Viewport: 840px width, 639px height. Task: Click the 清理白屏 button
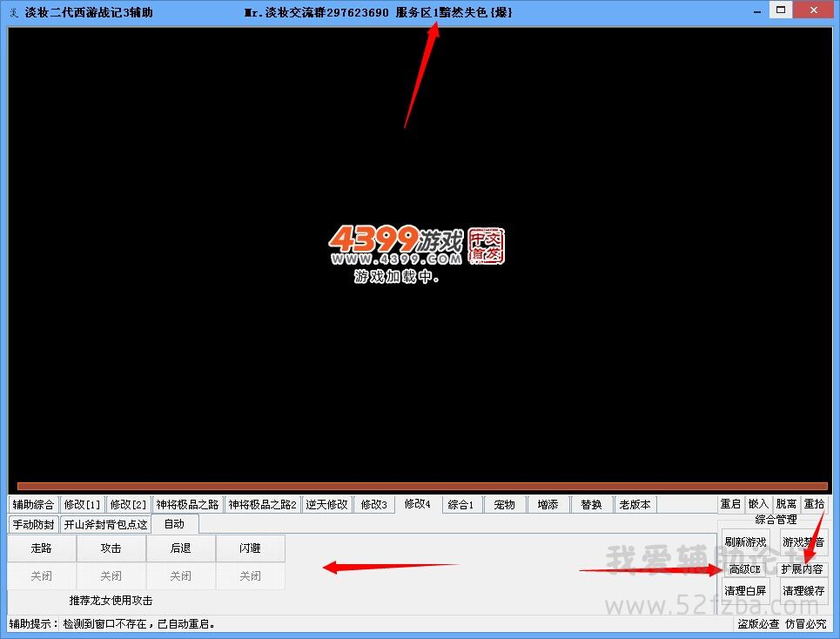745,591
